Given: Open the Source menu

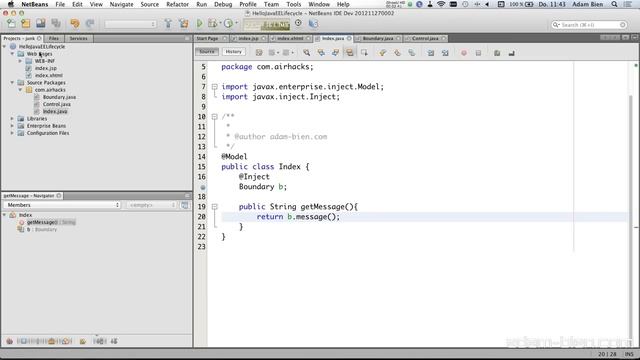Looking at the screenshot, I should pos(149,4).
